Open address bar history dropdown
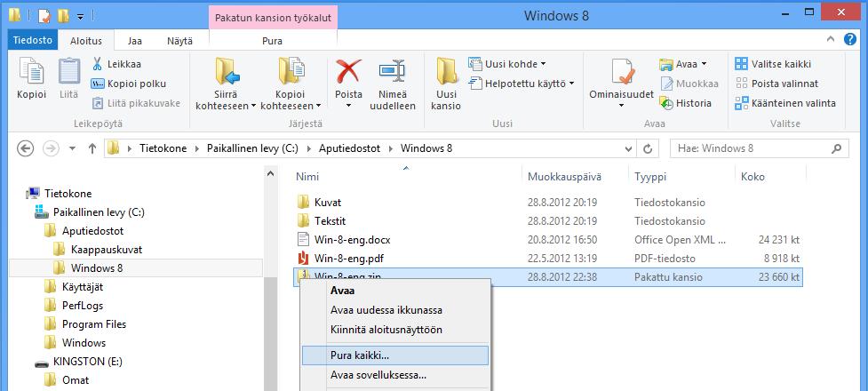Screen dimensions: 868x391 (628, 148)
